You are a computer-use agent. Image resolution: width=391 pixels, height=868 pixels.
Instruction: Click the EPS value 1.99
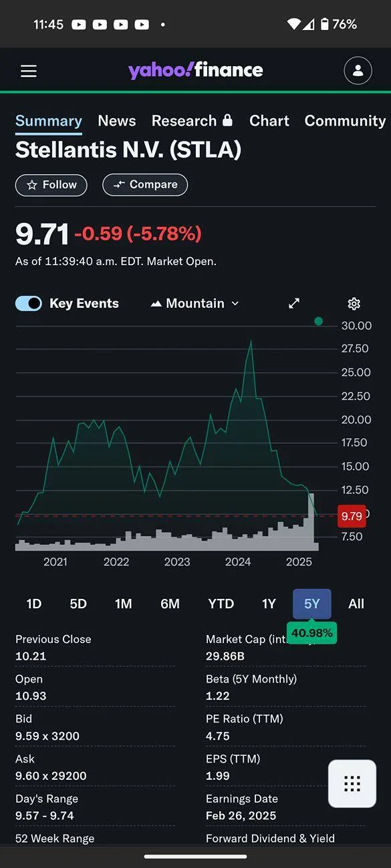pyautogui.click(x=218, y=776)
